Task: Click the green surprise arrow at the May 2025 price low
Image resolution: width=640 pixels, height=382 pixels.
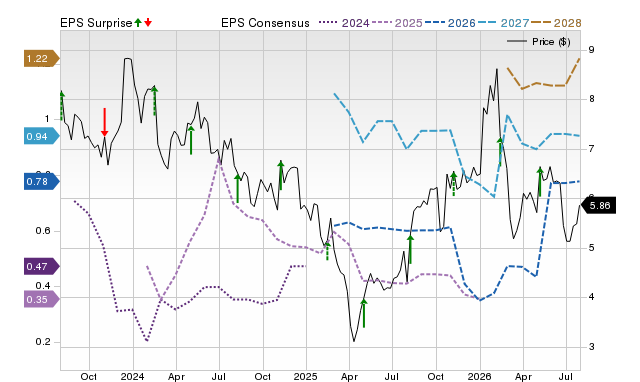Action: click(x=364, y=313)
